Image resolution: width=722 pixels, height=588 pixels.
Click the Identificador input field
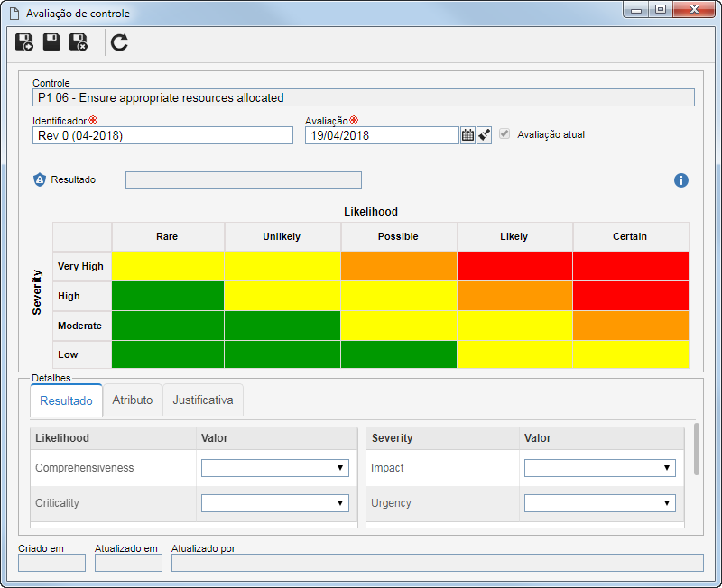click(162, 135)
